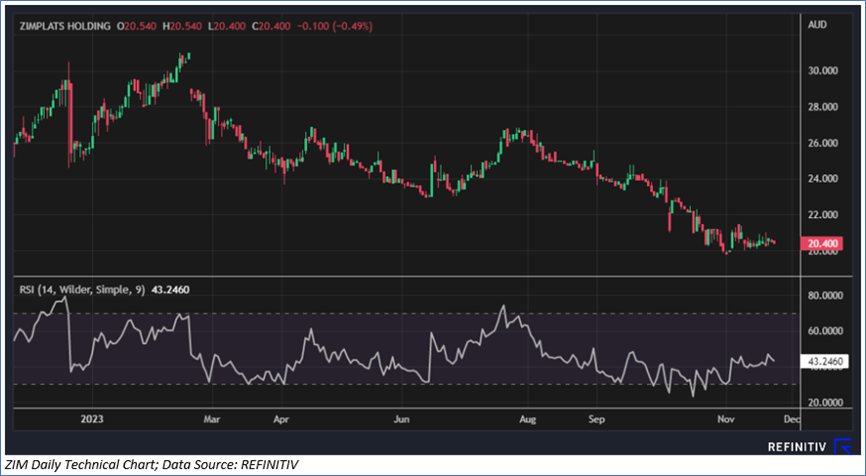Click the ZIMPLATS HOLDING chart title

pyautogui.click(x=65, y=26)
